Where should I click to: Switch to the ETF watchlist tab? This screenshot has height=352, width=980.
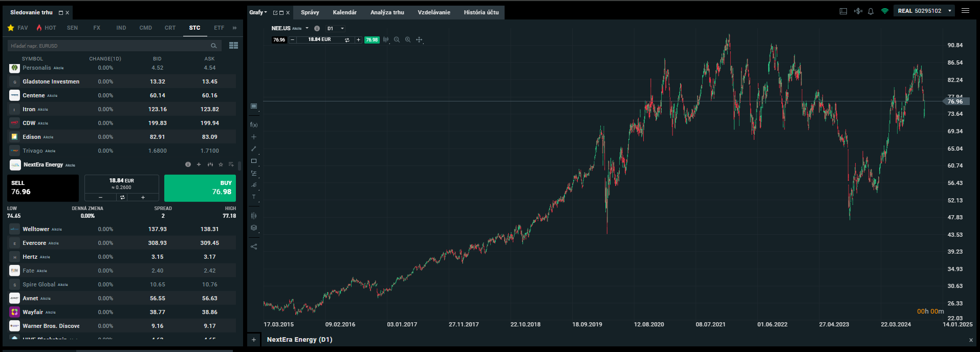point(219,28)
